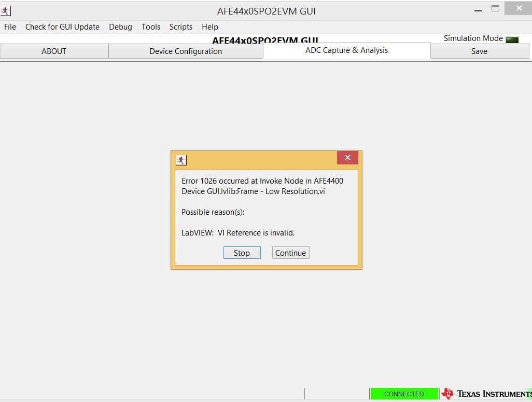Click the 'Possible reason(s):' text
The image size is (532, 402).
213,212
